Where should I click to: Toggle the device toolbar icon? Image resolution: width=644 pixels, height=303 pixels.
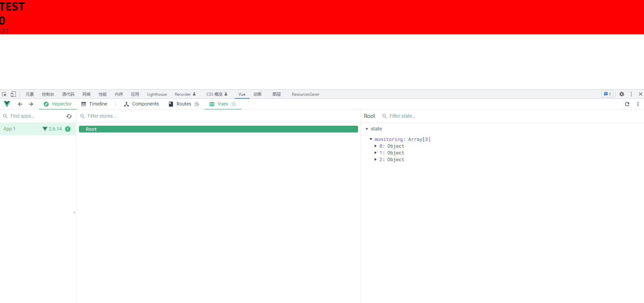pyautogui.click(x=13, y=94)
